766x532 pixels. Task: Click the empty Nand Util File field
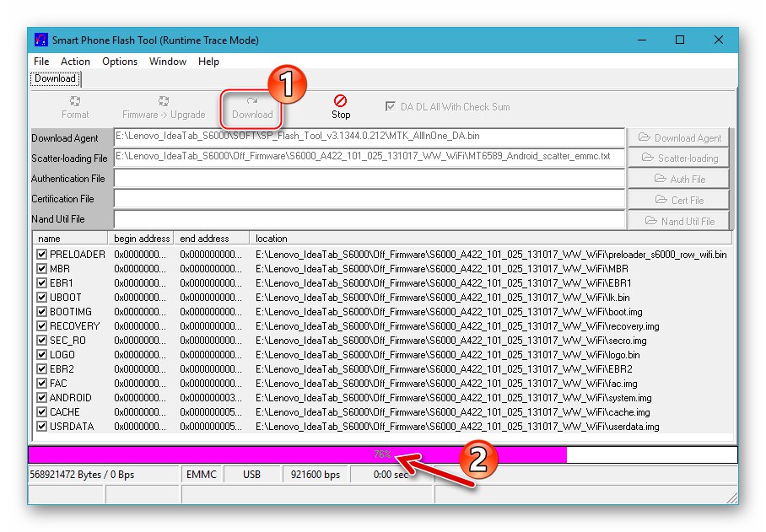tap(370, 220)
